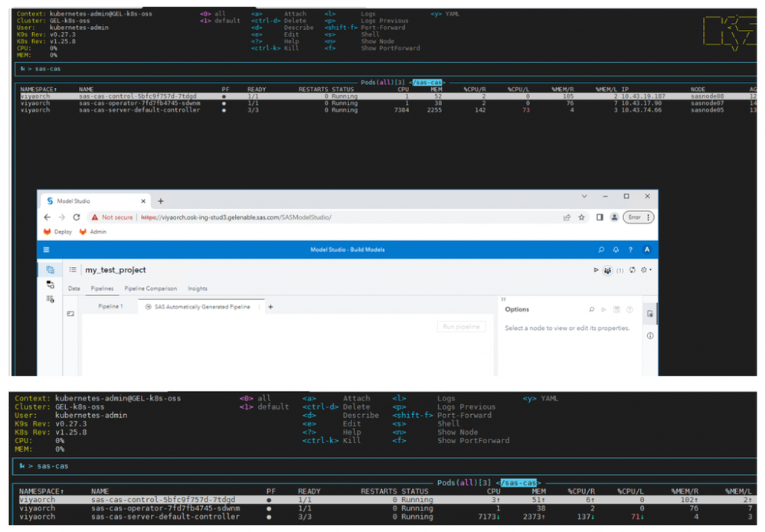
Task: Open the Model Studio hamburger menu
Action: click(x=47, y=250)
